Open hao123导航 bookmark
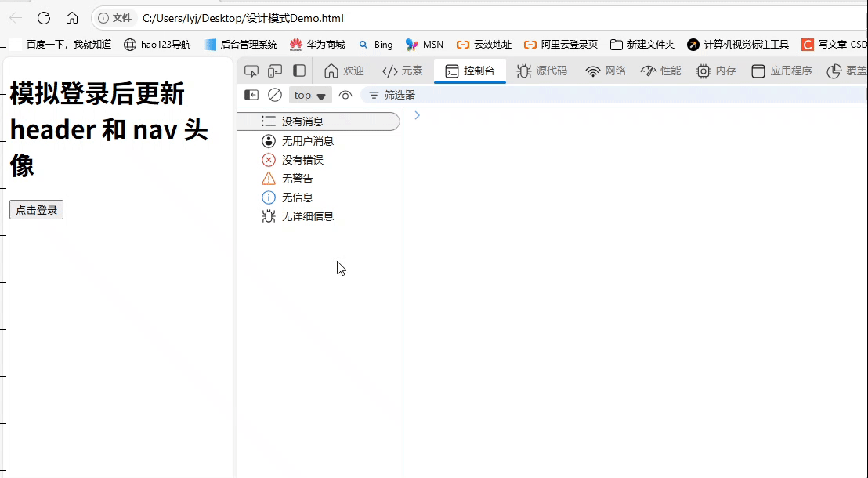Screen dimensions: 868x478 157,45
